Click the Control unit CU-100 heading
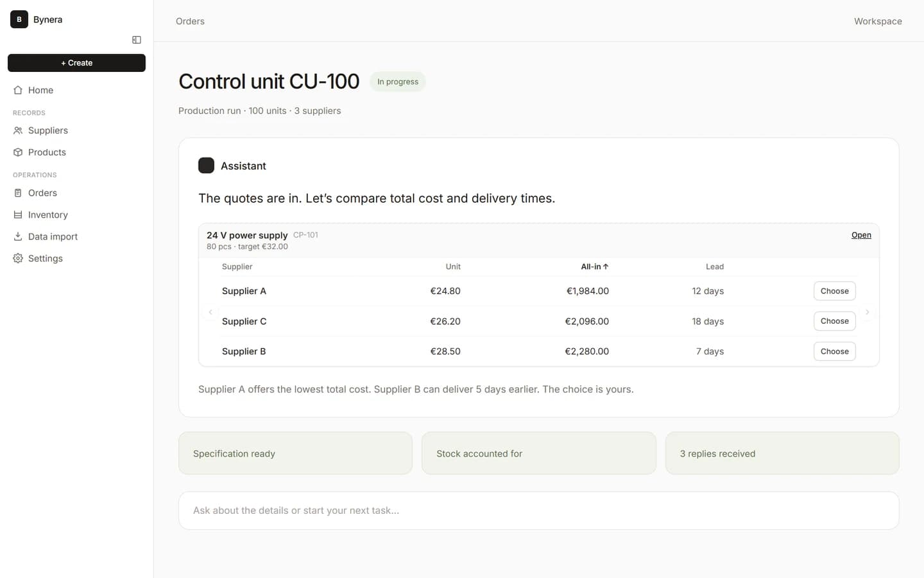Viewport: 924px width, 578px height. tap(269, 82)
